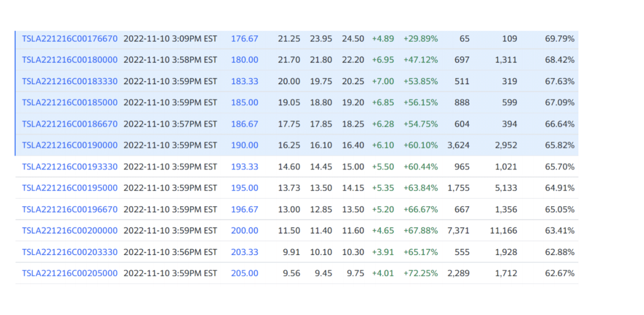This screenshot has height=315, width=644.
Task: Open contract TSLA221216C00203330
Action: [69, 252]
